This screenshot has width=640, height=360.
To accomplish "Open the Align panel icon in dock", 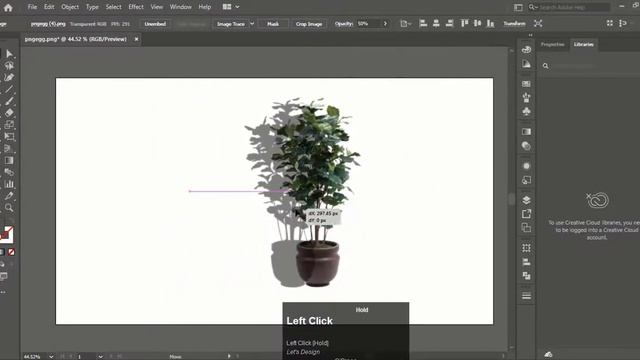I will pos(526,262).
